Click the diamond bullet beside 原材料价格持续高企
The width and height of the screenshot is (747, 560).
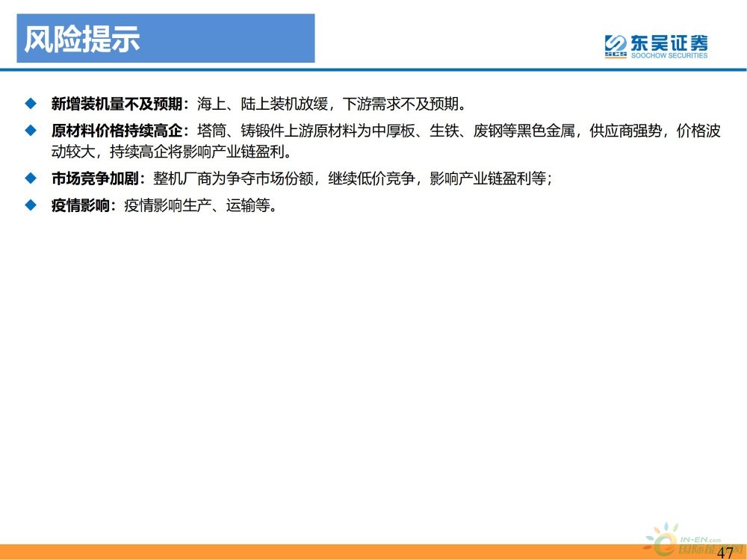pyautogui.click(x=31, y=131)
